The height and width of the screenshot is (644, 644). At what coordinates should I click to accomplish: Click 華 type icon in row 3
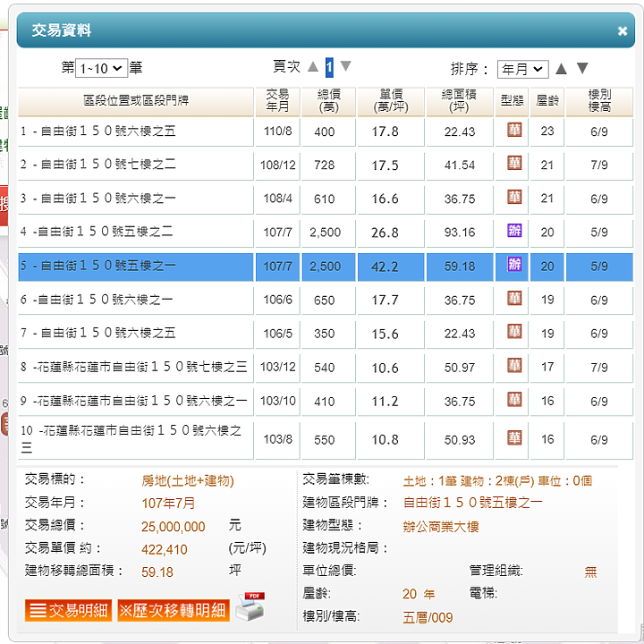514,197
